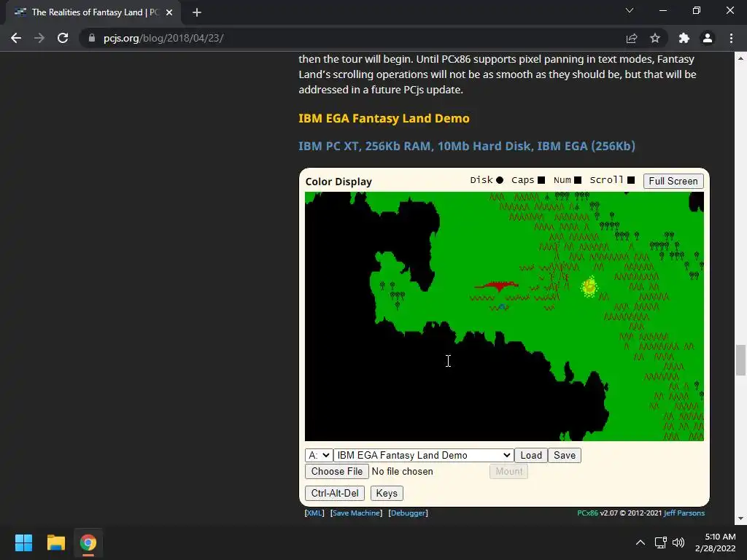The width and height of the screenshot is (747, 560).
Task: Open the Debugger link
Action: point(409,513)
